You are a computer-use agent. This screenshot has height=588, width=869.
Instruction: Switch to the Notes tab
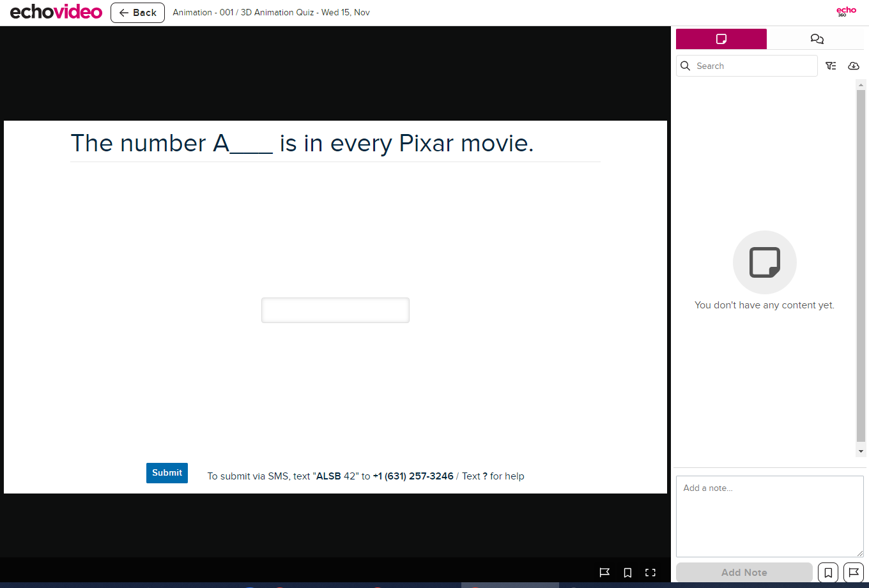[721, 39]
